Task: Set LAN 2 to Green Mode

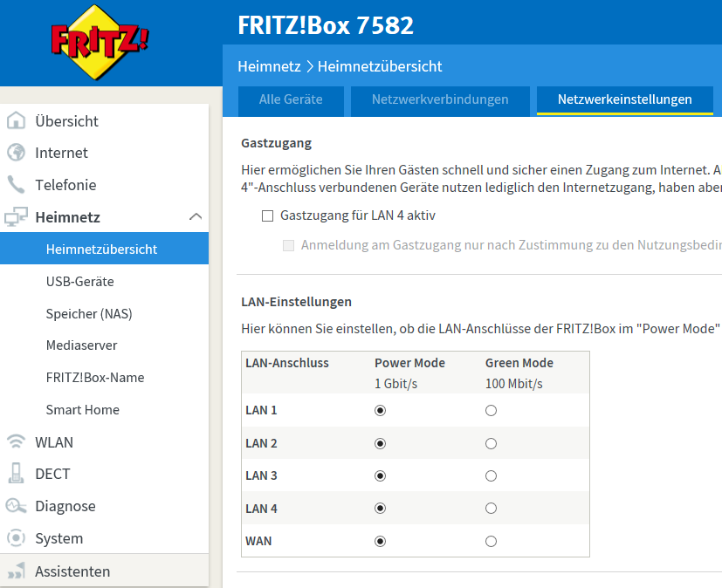Action: 491,443
